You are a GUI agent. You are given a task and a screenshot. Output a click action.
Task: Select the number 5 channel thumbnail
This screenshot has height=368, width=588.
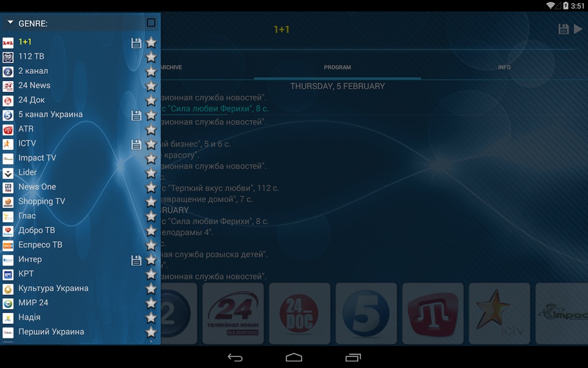(366, 313)
